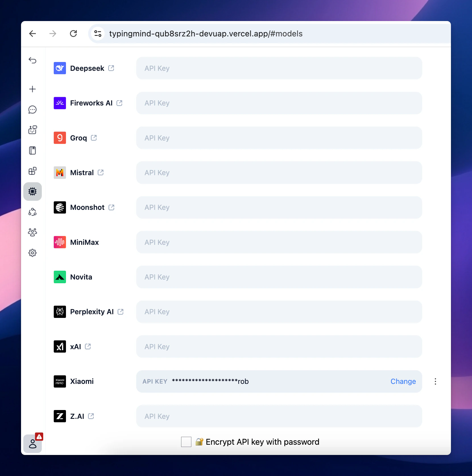This screenshot has height=476, width=472.
Task: Click the Z.AI provider name
Action: [x=77, y=416]
